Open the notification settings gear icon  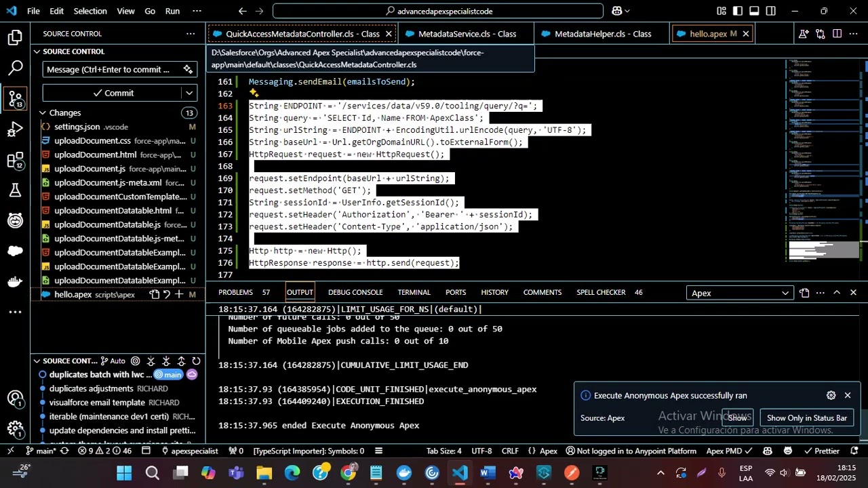831,395
